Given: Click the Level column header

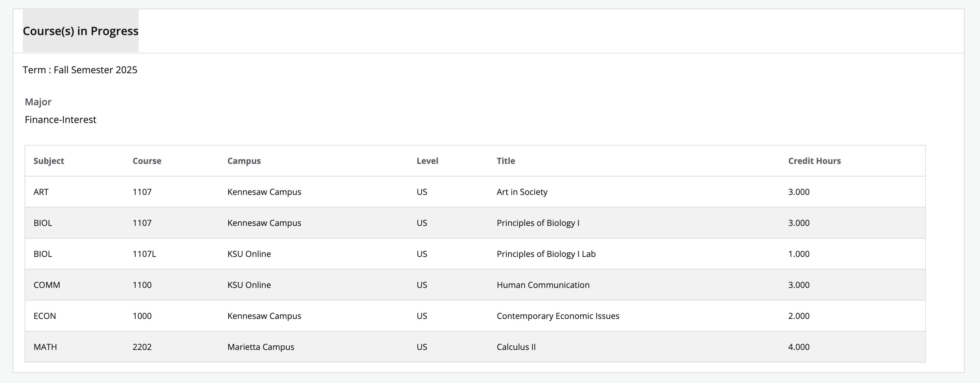Looking at the screenshot, I should click(x=427, y=161).
